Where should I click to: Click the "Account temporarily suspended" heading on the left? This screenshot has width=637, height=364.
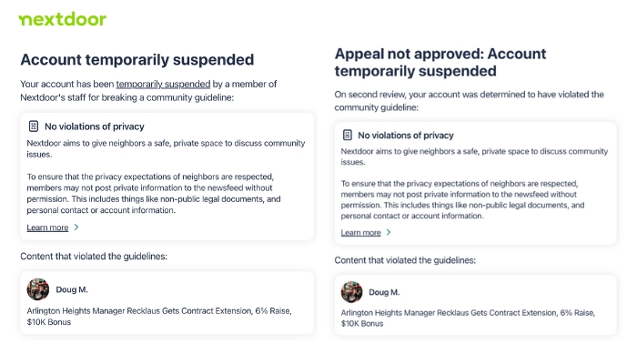click(x=136, y=60)
